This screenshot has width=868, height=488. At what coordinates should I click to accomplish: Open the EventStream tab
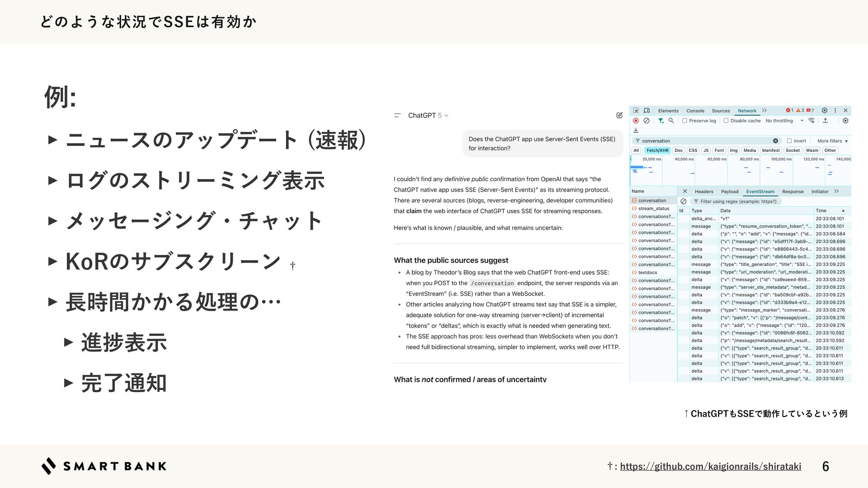coord(760,192)
